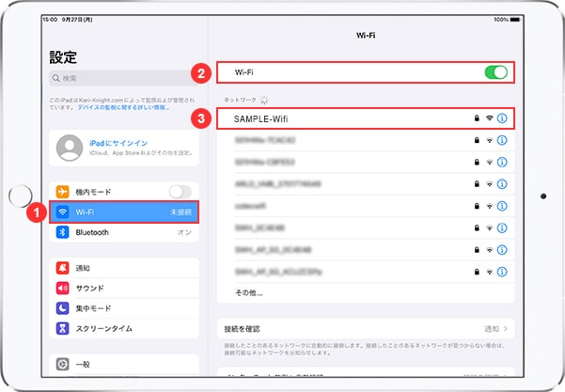Screen dimensions: 565x392
Task: Select Wi-Fi in the settings sidebar
Action: click(x=123, y=212)
